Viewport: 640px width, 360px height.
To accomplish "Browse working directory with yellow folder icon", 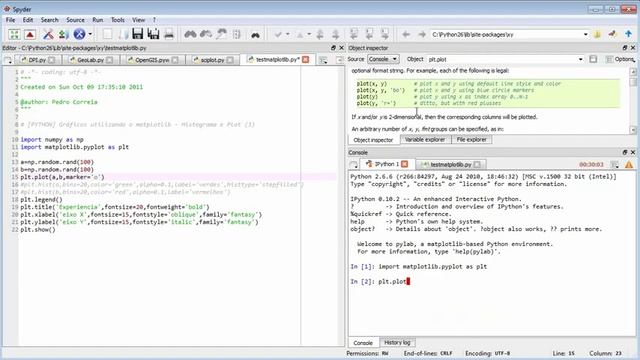I will tap(597, 35).
